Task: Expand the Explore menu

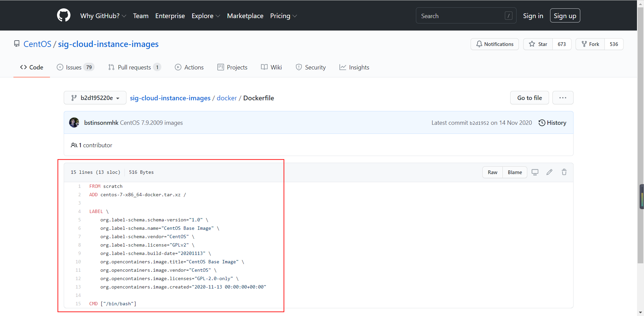Action: click(206, 16)
